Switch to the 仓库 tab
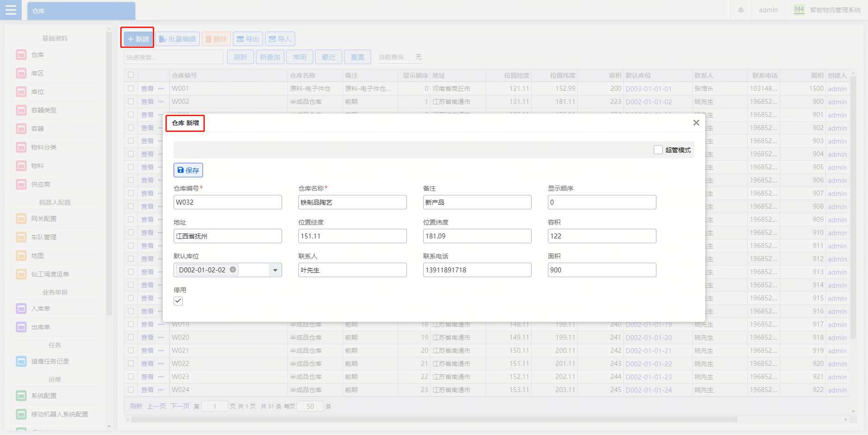This screenshot has height=435, width=868. point(81,11)
